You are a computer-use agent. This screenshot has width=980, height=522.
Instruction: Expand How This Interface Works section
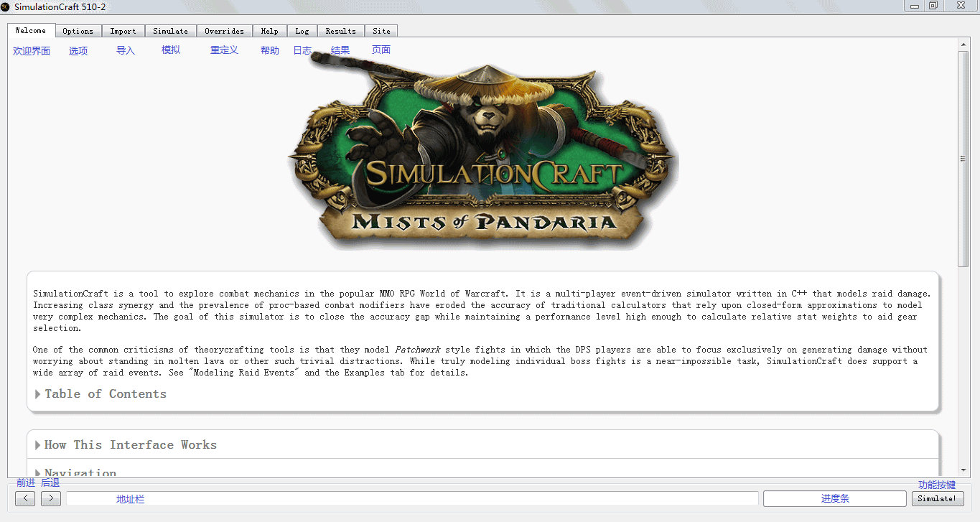click(126, 444)
